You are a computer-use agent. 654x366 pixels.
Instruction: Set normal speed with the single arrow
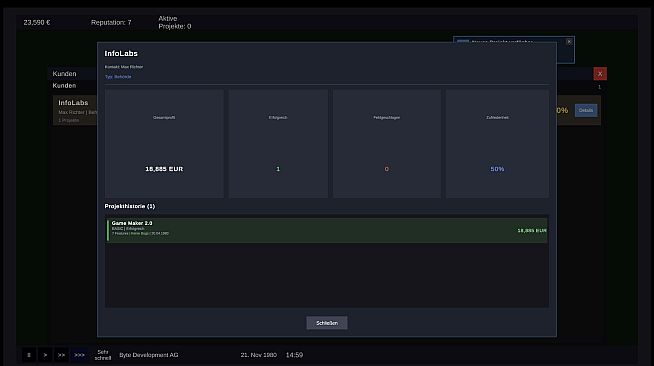pos(45,355)
